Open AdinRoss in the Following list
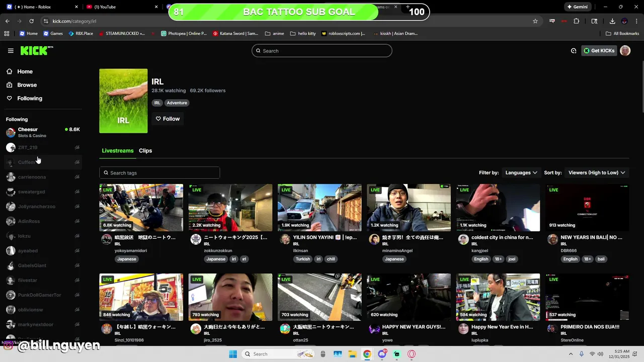 tap(43, 221)
